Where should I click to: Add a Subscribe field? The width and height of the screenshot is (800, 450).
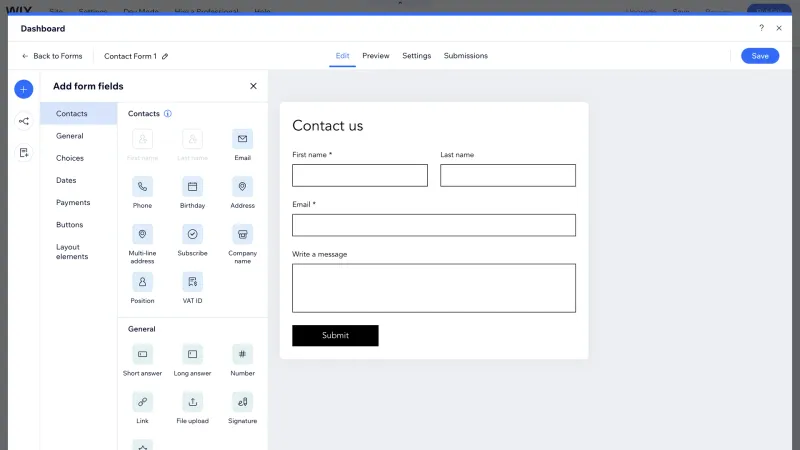(x=192, y=234)
